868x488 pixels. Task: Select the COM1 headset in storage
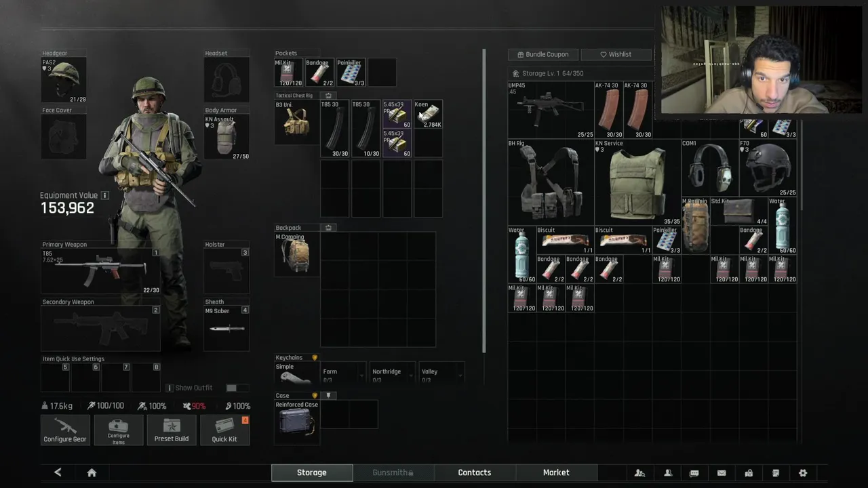click(709, 168)
